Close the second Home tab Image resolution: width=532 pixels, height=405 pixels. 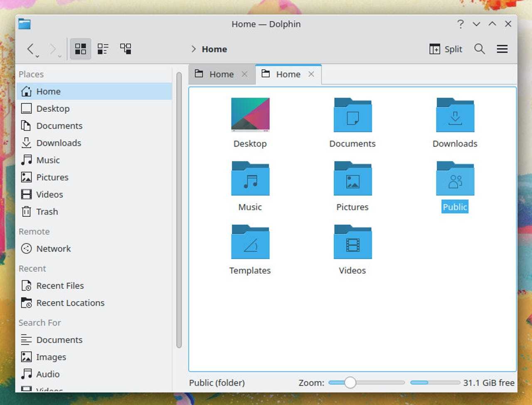[311, 74]
